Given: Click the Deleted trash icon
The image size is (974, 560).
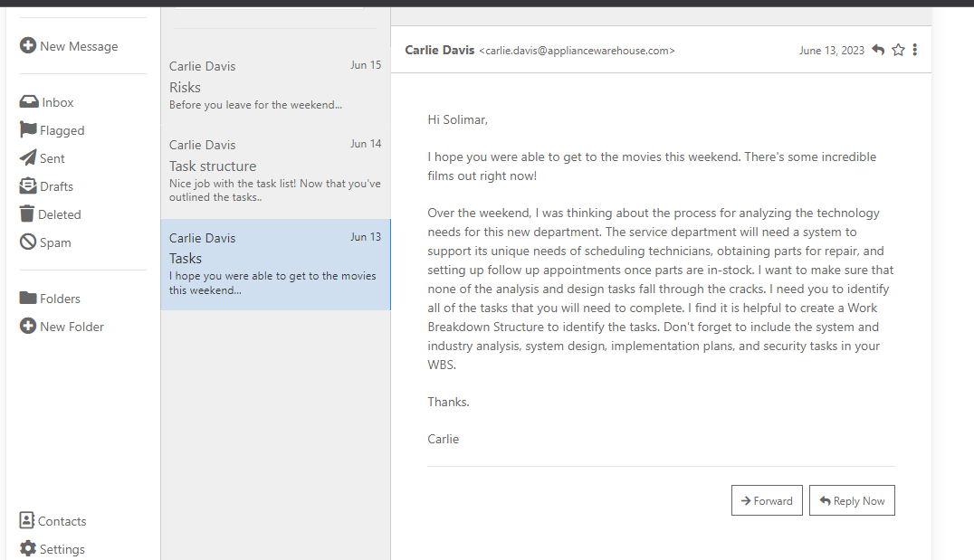Looking at the screenshot, I should click(x=27, y=214).
